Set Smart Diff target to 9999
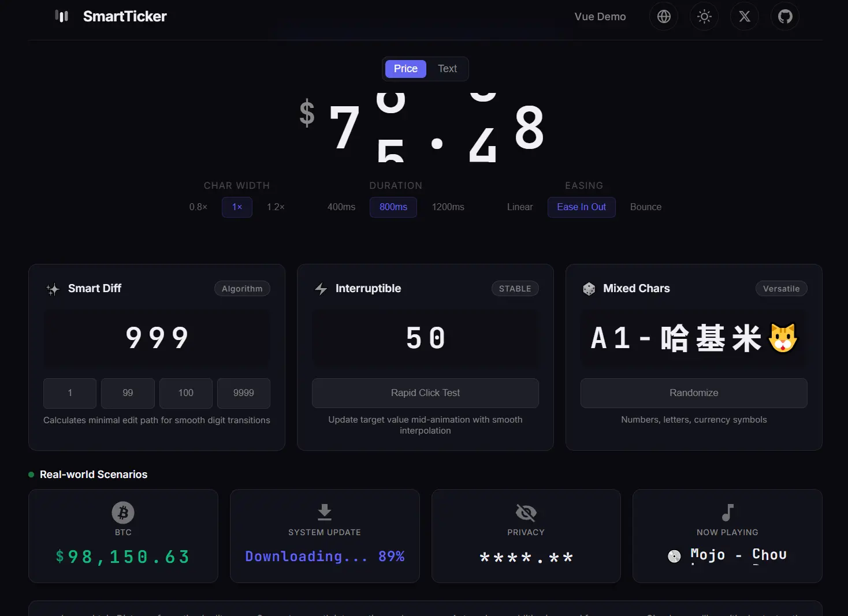This screenshot has height=616, width=848. click(x=243, y=393)
